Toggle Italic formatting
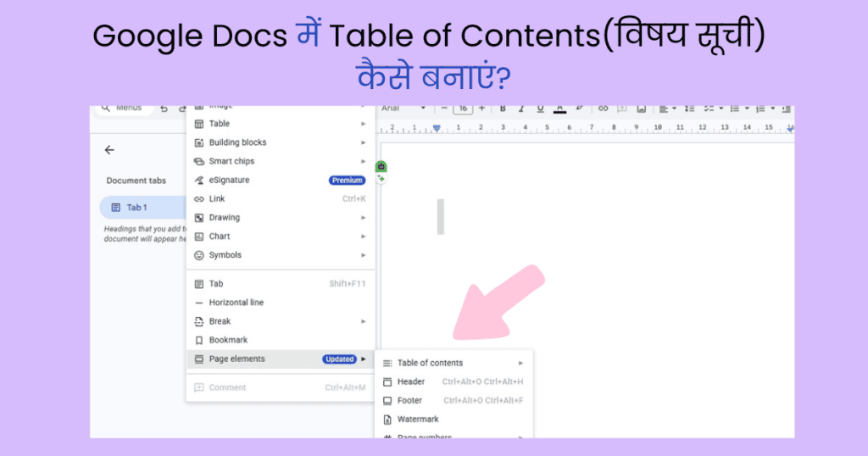This screenshot has width=868, height=456. click(521, 109)
